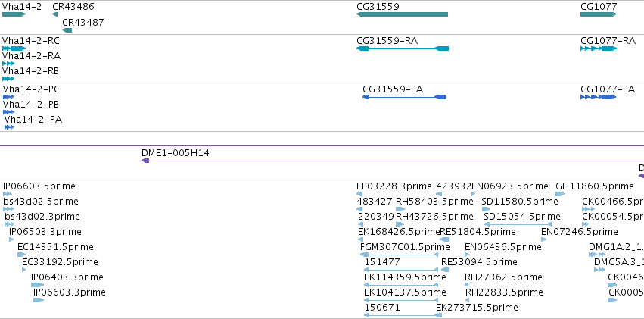Click the EN06436.5prime EST label
Image resolution: width=644 pixels, height=319 pixels.
(x=503, y=247)
